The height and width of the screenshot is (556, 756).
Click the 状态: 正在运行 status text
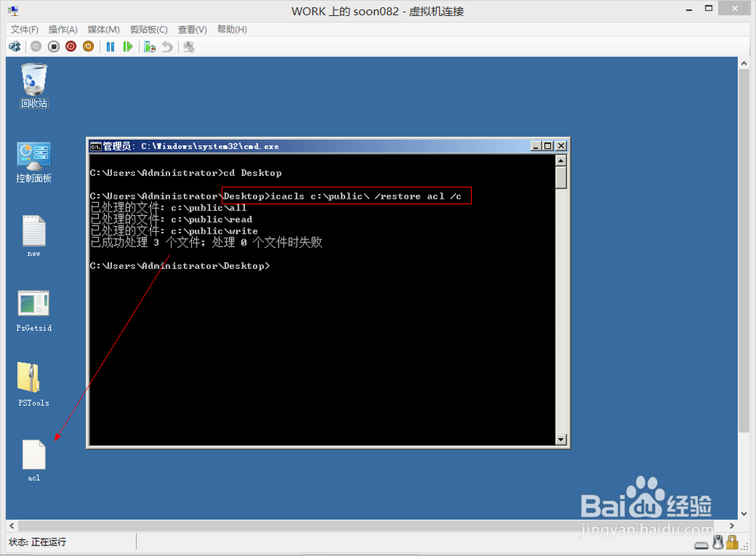38,542
